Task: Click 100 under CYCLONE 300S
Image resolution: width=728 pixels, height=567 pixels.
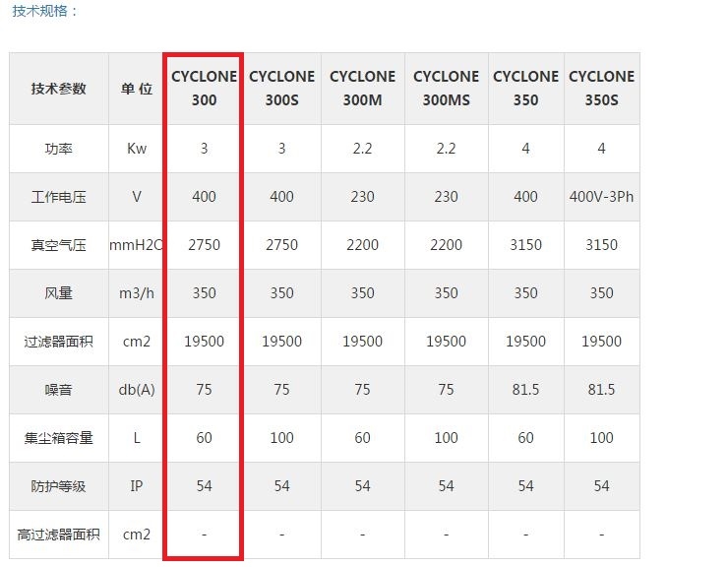Action: click(281, 438)
